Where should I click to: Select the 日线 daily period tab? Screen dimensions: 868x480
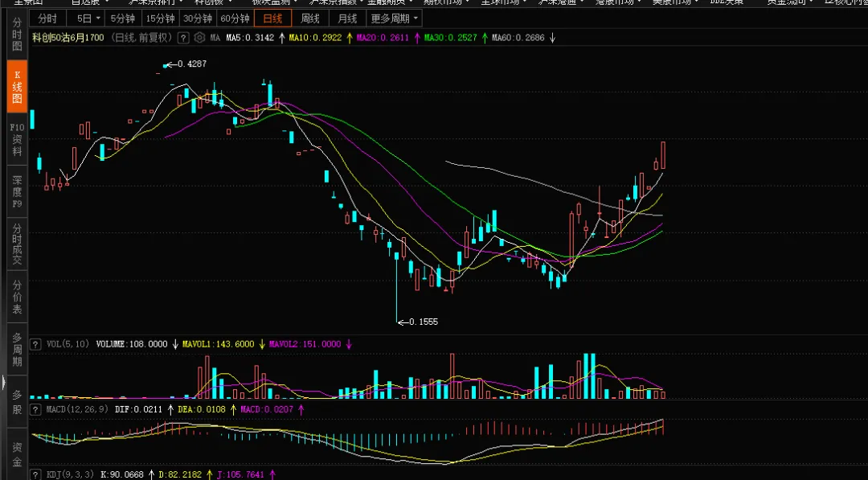click(272, 18)
